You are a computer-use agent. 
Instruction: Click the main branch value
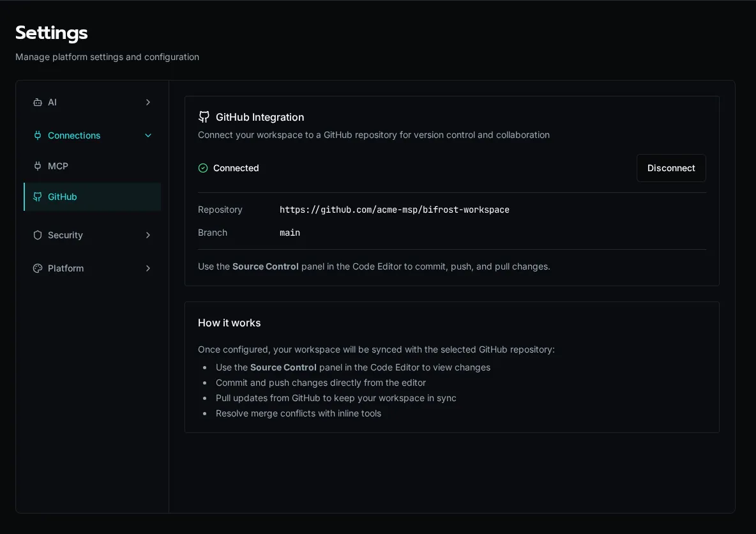[x=290, y=233]
